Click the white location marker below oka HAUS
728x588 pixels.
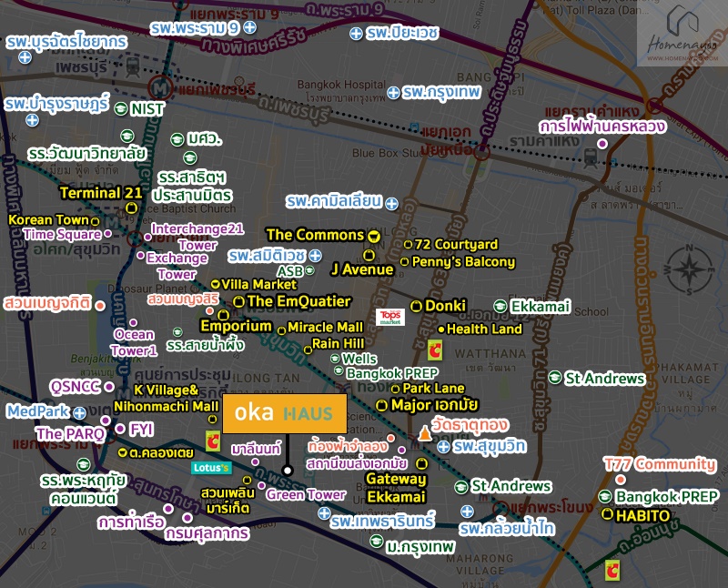(x=288, y=471)
